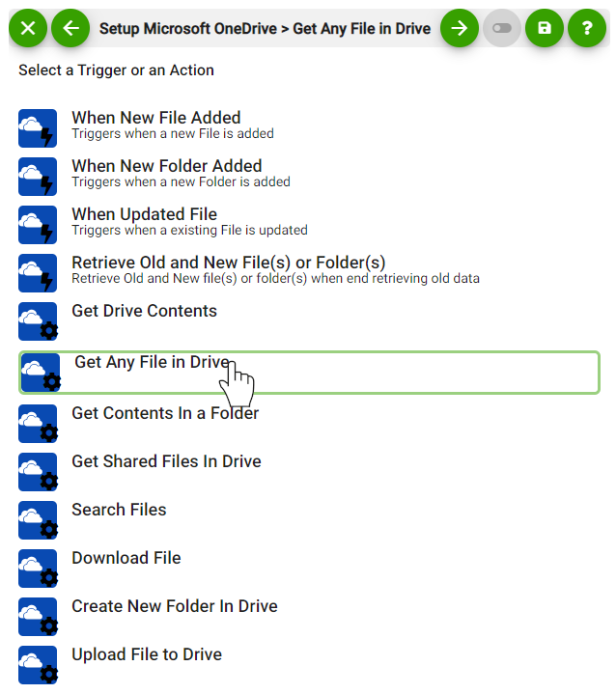
Task: Choose the When New Folder Added title
Action: (x=167, y=166)
